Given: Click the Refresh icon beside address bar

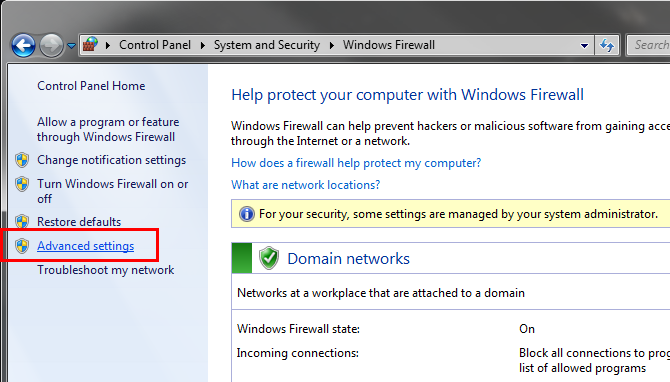Looking at the screenshot, I should click(607, 45).
